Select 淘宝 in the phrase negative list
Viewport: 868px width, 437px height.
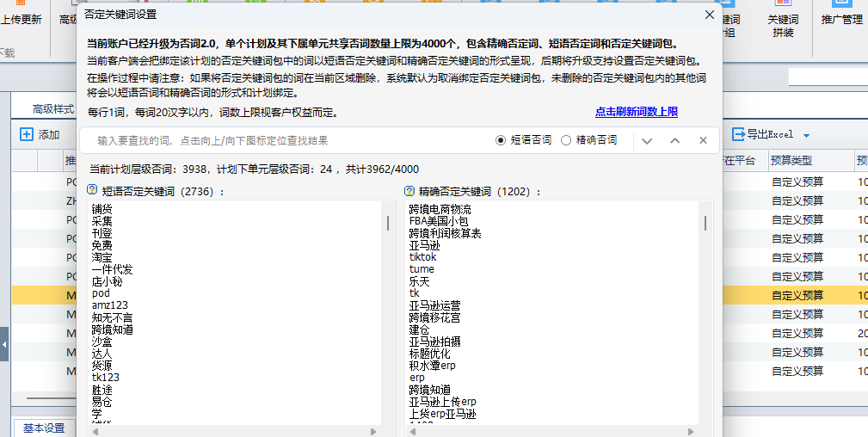pyautogui.click(x=102, y=257)
